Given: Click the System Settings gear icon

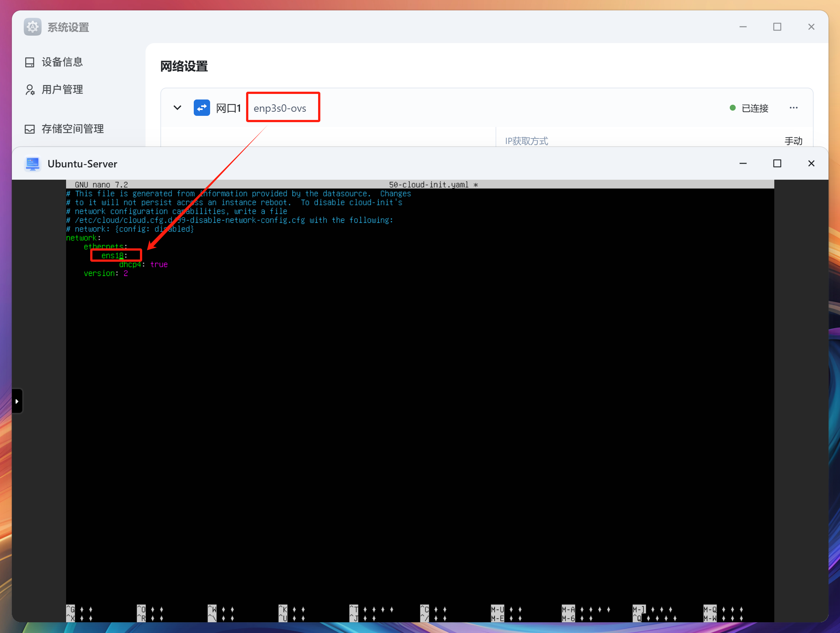Looking at the screenshot, I should click(33, 27).
